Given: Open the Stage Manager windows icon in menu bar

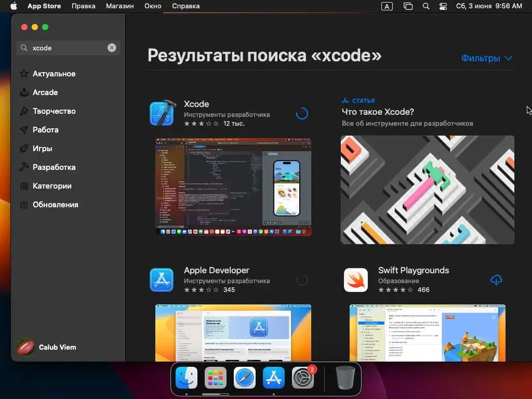Looking at the screenshot, I should (408, 6).
